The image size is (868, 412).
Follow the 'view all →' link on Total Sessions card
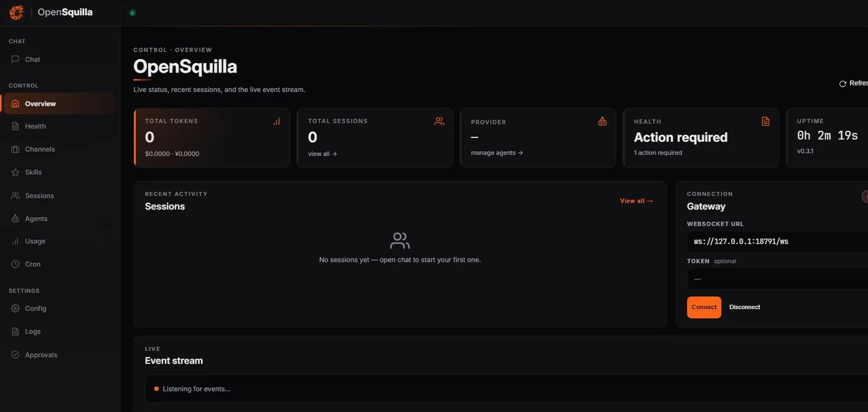[322, 154]
